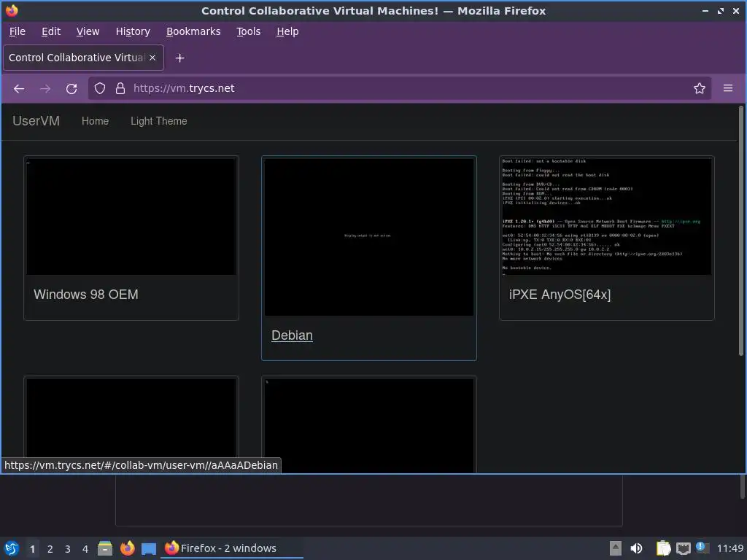Open the Bookmarks menu
Screen dimensions: 747x560
[x=193, y=31]
